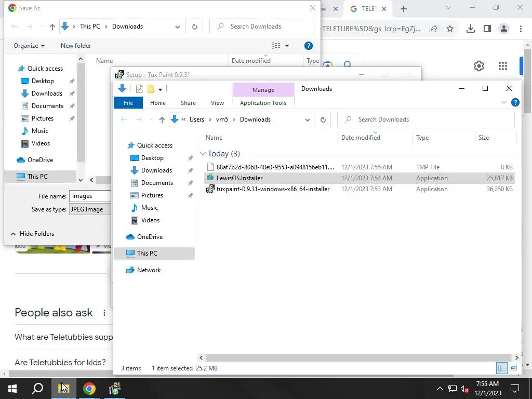This screenshot has height=399, width=532.
Task: Click the New folder quick access toolbar icon
Action: pos(151,89)
